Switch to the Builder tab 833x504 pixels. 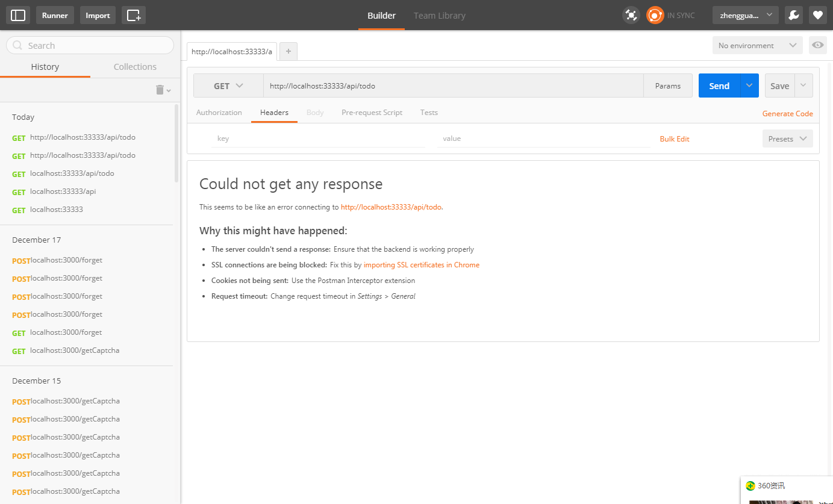click(382, 16)
